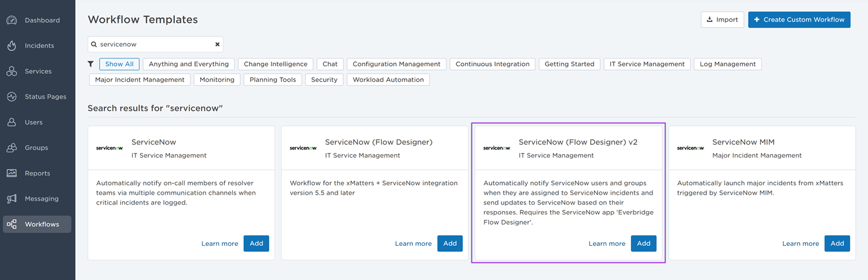The width and height of the screenshot is (868, 280).
Task: Open the Groups page
Action: click(36, 148)
